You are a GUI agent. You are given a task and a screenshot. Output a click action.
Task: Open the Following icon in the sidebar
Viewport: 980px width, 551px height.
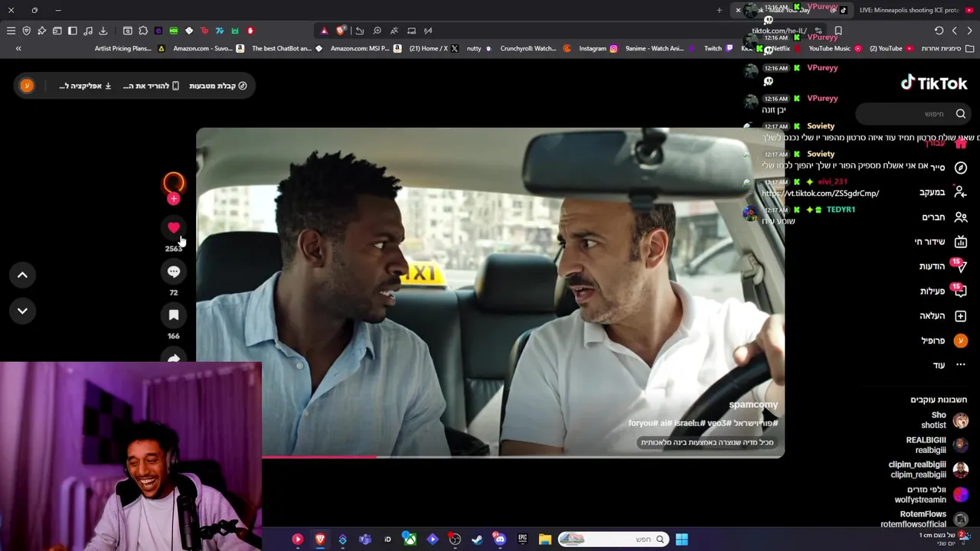pos(961,192)
